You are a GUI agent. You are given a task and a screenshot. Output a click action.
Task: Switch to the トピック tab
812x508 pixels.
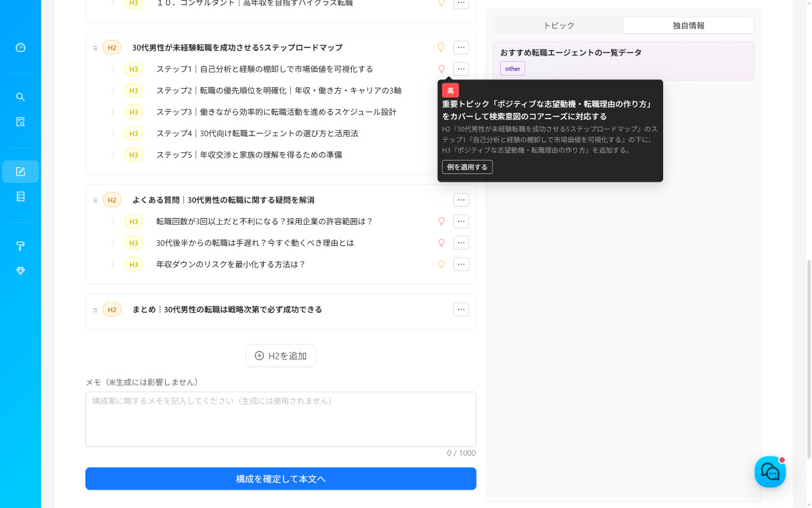tap(559, 25)
